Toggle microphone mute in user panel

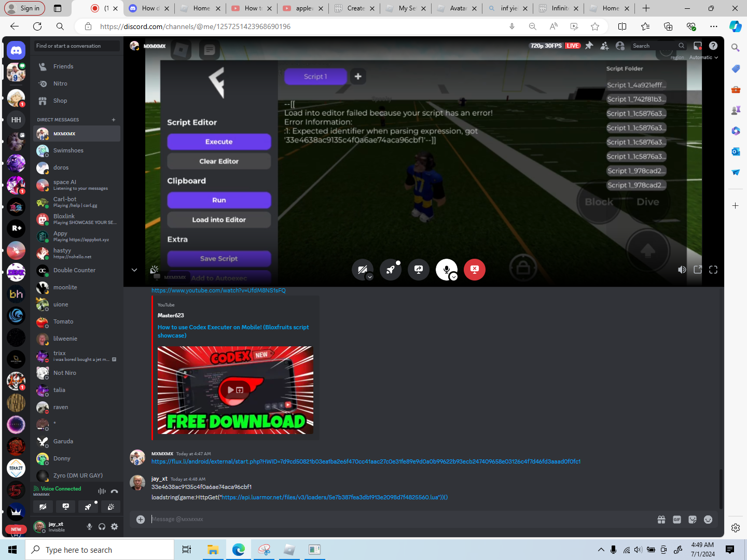pos(89,527)
